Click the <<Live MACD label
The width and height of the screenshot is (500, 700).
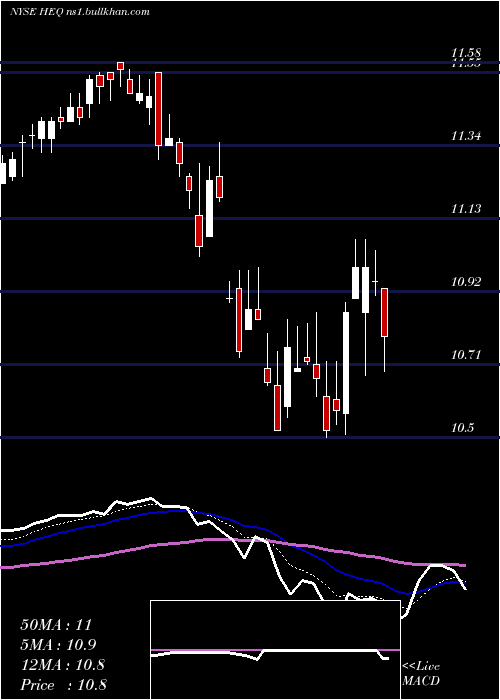pyautogui.click(x=421, y=673)
